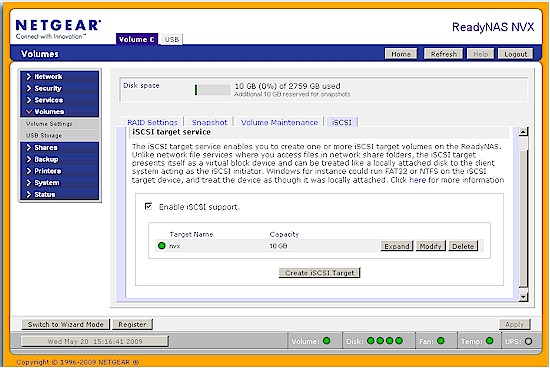Click the Home button
This screenshot has height=368, width=550.
coord(401,54)
